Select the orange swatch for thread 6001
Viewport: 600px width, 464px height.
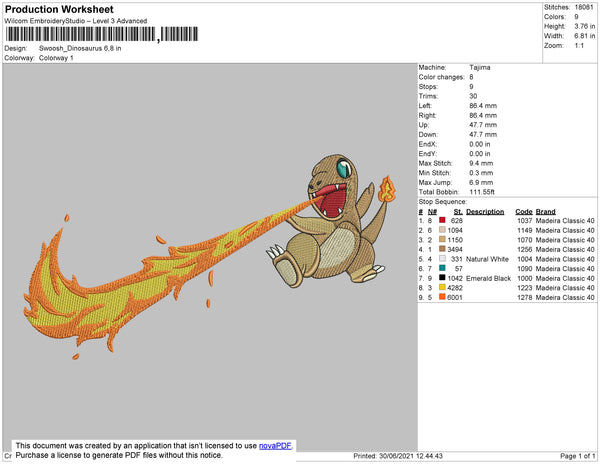442,296
